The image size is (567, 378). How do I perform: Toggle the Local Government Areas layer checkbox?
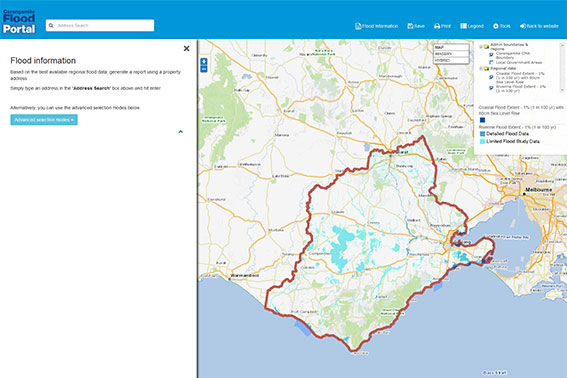[x=491, y=63]
